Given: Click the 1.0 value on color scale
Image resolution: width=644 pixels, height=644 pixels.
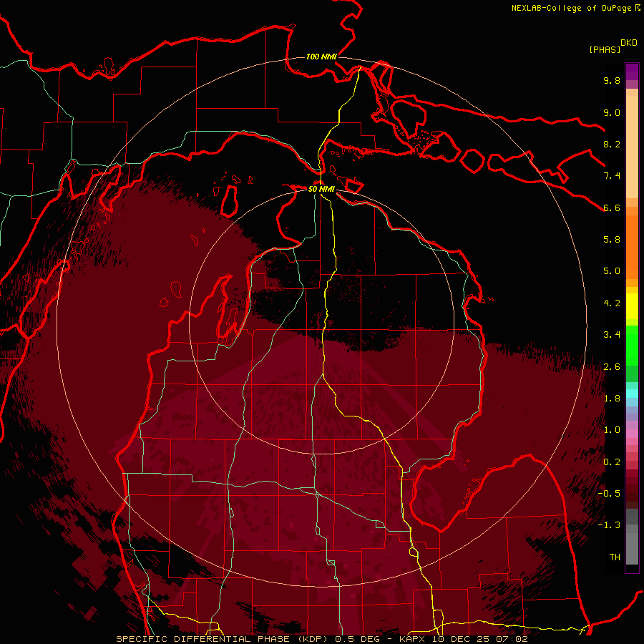Looking at the screenshot, I should coord(612,430).
